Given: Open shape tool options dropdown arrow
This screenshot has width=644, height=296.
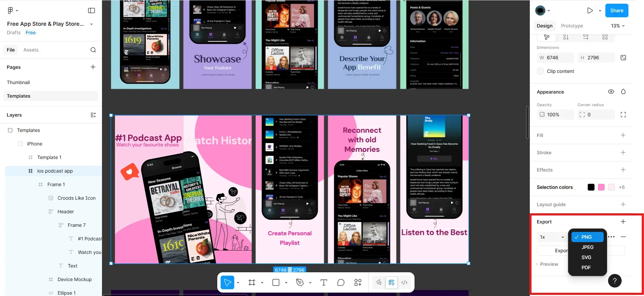Looking at the screenshot, I should 286,282.
